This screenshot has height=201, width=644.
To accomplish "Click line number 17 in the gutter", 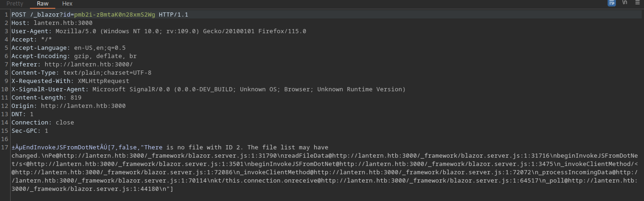I will 5,147.
